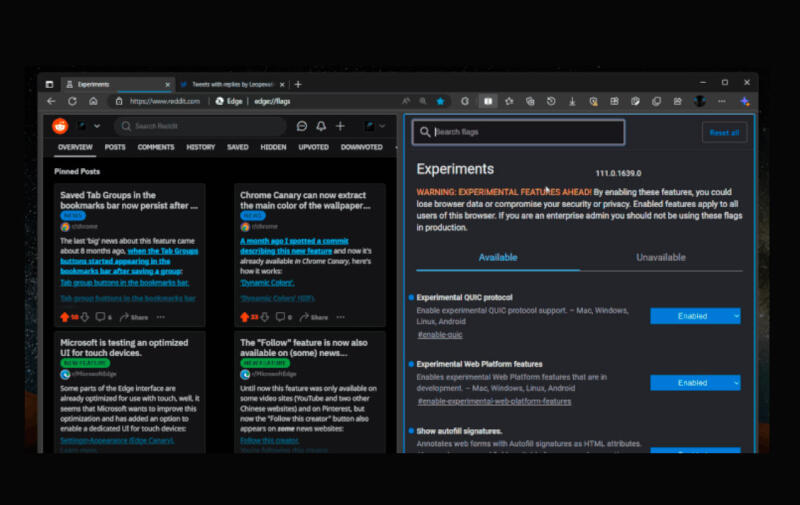Click the Reset all button

(724, 133)
